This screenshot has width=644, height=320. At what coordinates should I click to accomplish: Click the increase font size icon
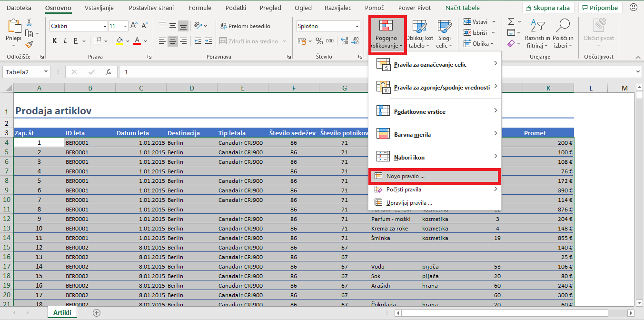pos(134,26)
